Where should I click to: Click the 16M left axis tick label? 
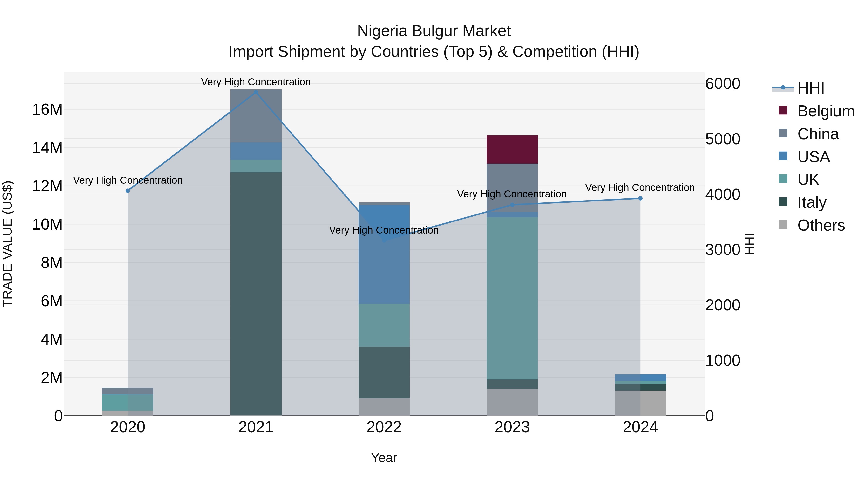coord(47,109)
